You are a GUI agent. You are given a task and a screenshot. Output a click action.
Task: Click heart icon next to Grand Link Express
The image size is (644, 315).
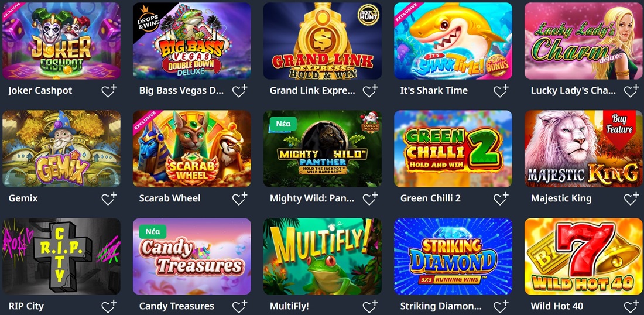370,91
